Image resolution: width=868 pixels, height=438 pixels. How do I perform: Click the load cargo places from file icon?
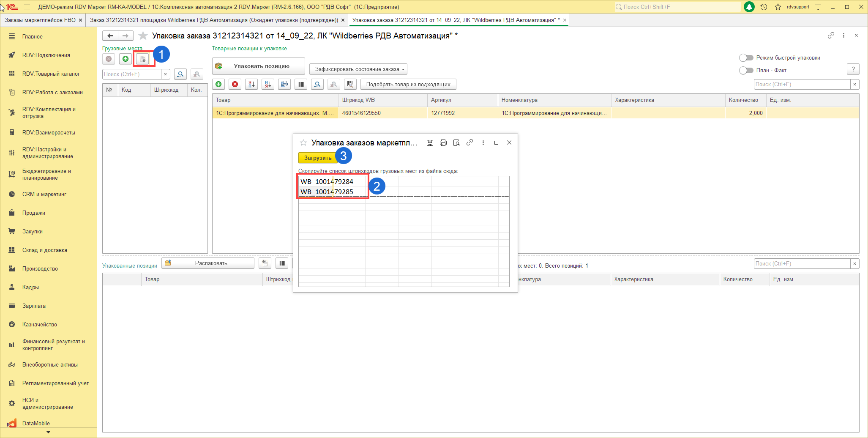[x=143, y=59]
